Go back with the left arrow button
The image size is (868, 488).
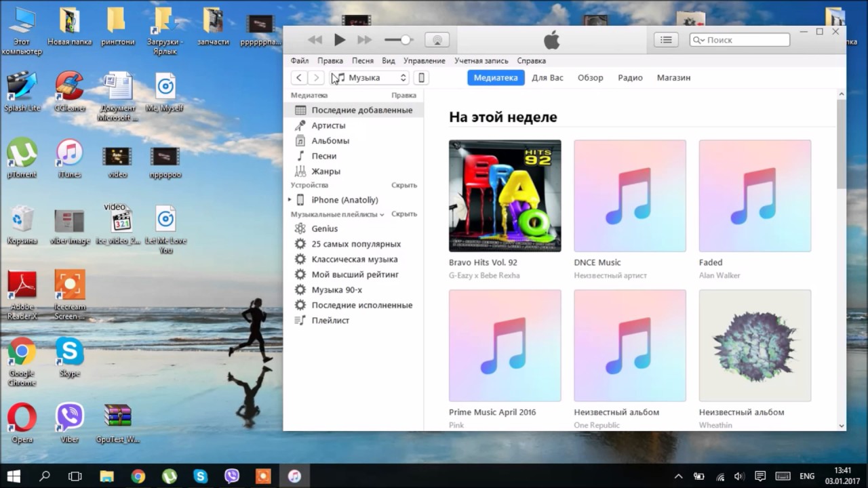[299, 78]
